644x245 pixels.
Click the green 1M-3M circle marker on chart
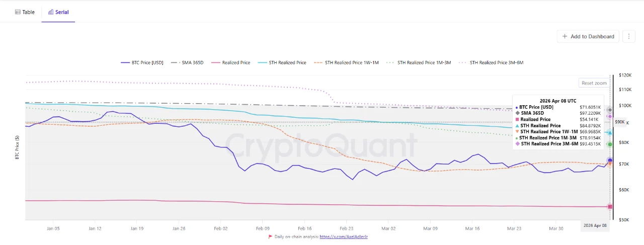click(x=610, y=144)
